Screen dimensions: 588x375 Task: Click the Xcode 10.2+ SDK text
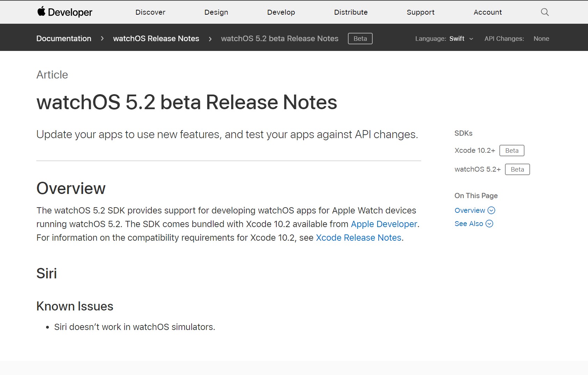(x=475, y=150)
